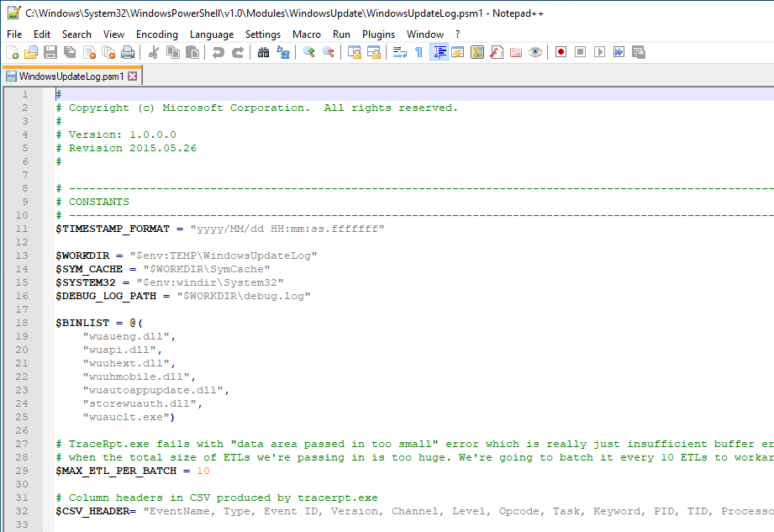
Task: Click the CONSTANTS comment heading
Action: point(98,202)
